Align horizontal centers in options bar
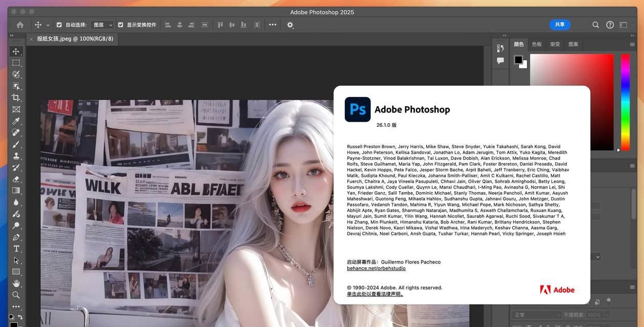The height and width of the screenshot is (327, 644). [180, 25]
